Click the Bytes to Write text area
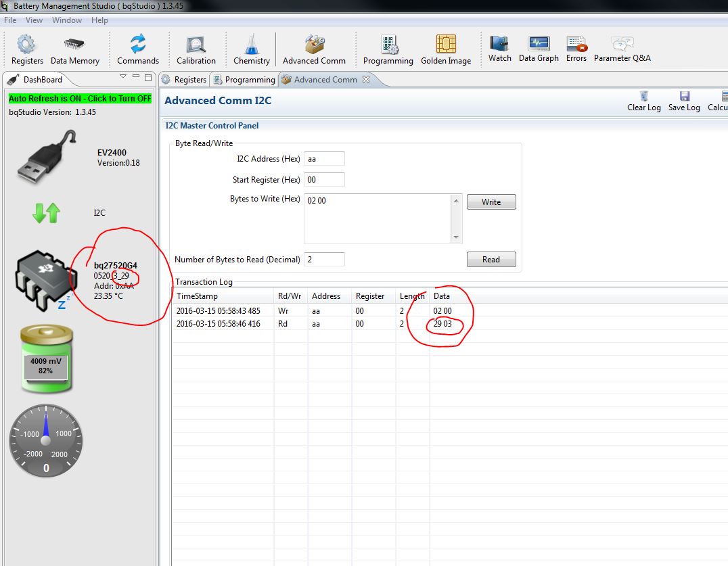728x566 pixels. [x=378, y=218]
